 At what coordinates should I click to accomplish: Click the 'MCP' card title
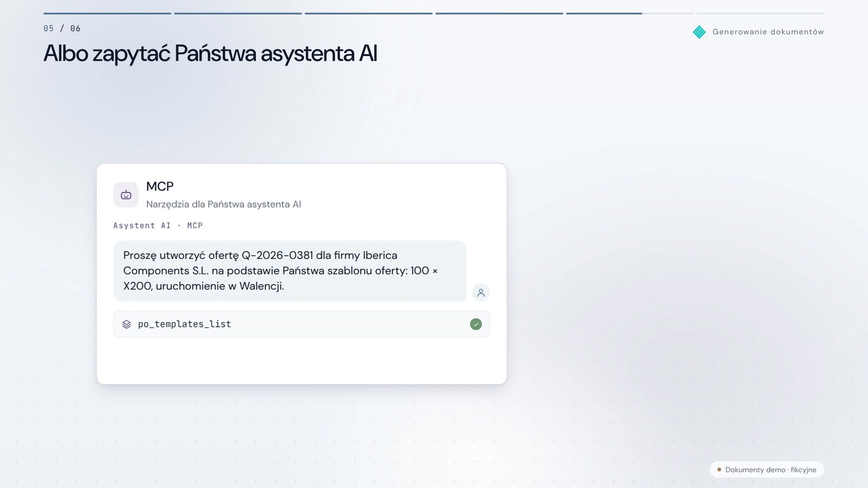click(159, 187)
